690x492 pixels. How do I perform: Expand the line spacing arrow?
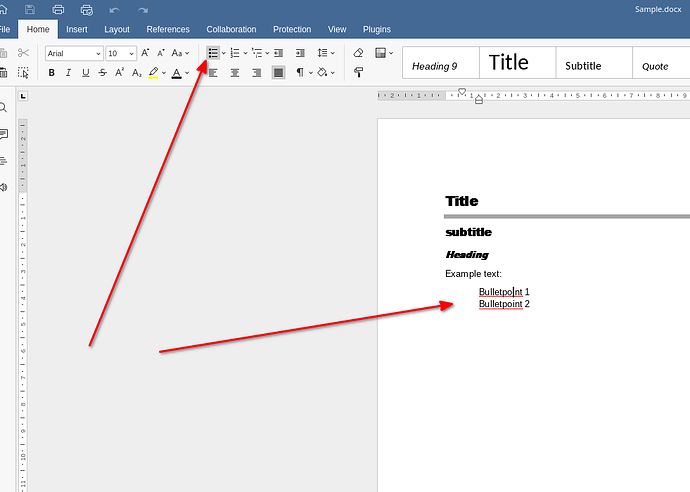(333, 53)
